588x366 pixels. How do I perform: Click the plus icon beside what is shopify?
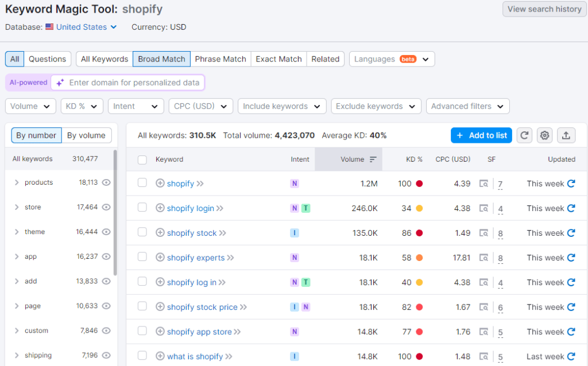(x=160, y=356)
